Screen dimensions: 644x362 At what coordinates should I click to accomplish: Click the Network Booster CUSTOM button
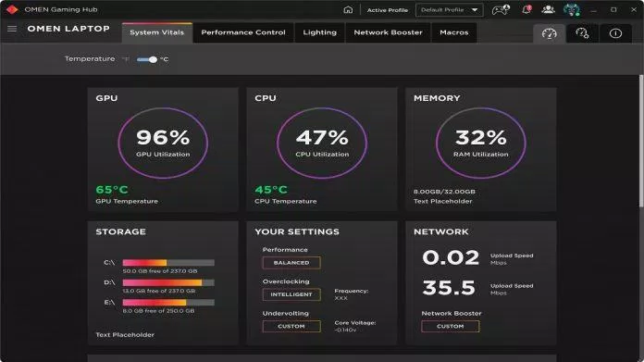click(x=450, y=326)
